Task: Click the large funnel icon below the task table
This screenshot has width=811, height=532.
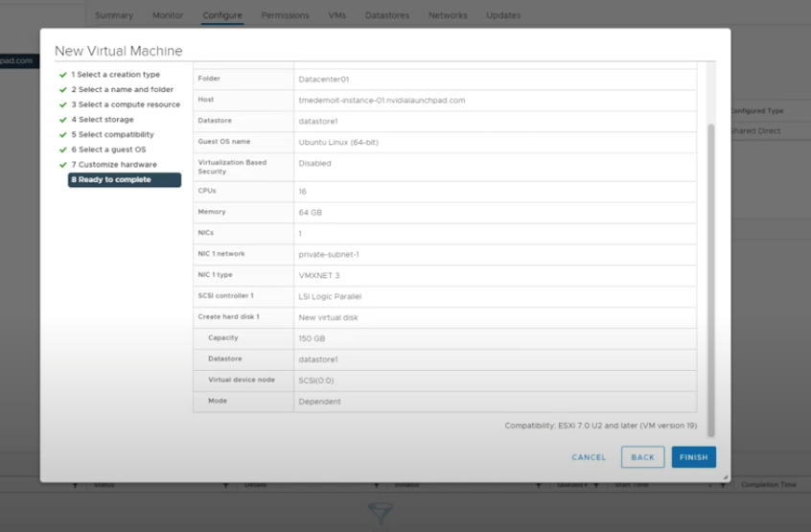Action: pyautogui.click(x=381, y=513)
